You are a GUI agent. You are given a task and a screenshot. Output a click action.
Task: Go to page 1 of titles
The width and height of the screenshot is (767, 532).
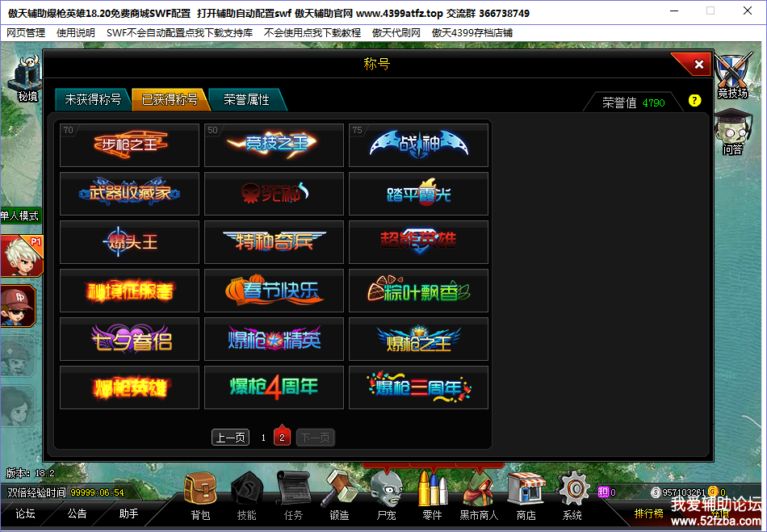pyautogui.click(x=263, y=438)
